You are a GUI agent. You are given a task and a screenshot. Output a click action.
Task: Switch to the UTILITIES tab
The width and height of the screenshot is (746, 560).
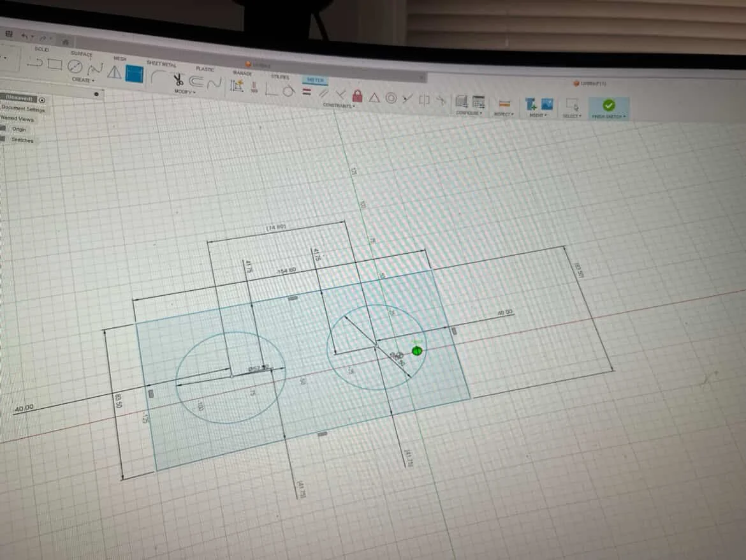click(x=280, y=77)
